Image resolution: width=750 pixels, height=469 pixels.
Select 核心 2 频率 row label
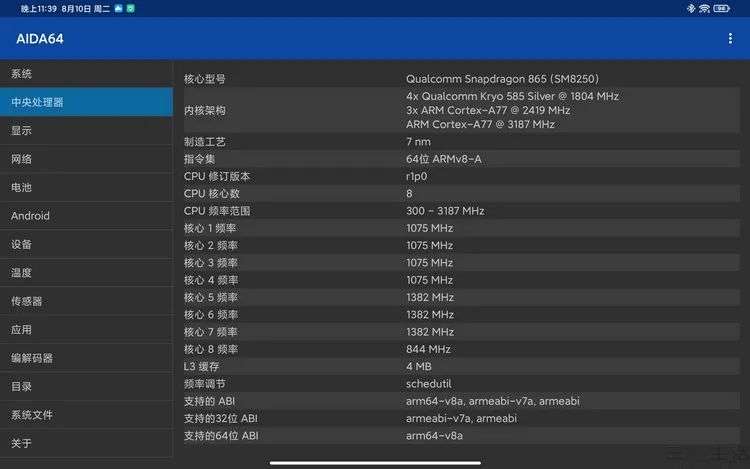point(211,245)
